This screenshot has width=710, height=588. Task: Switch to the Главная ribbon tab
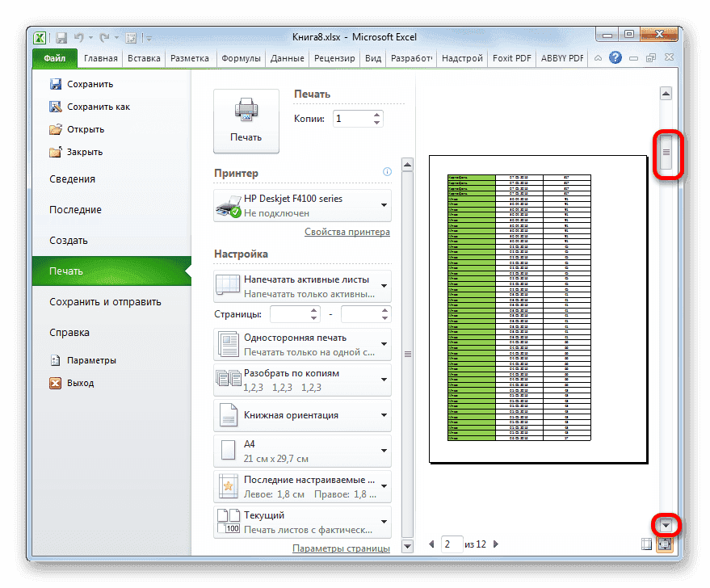click(x=100, y=57)
